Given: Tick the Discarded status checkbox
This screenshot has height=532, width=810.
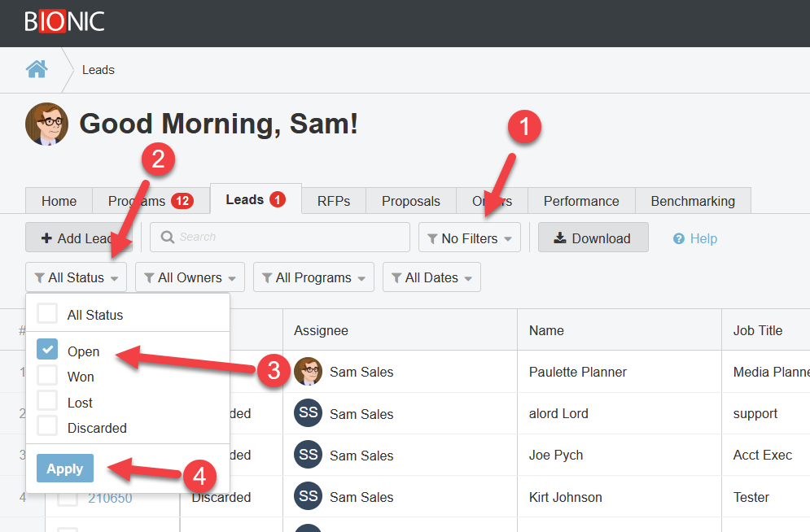Looking at the screenshot, I should (x=48, y=426).
